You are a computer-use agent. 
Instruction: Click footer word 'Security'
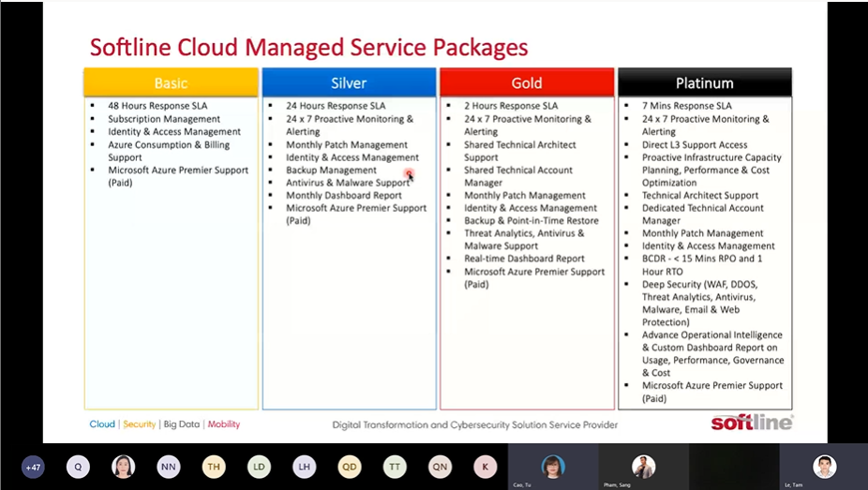point(140,424)
